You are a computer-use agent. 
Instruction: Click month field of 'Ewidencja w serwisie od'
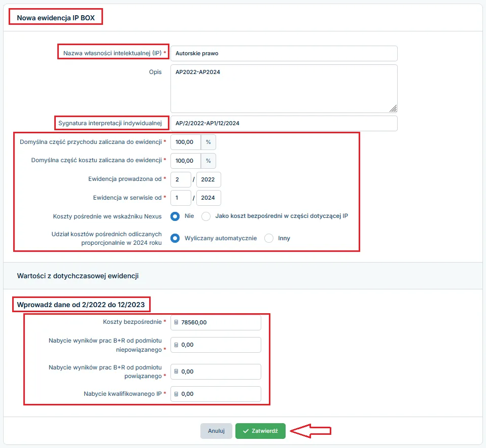coord(180,198)
